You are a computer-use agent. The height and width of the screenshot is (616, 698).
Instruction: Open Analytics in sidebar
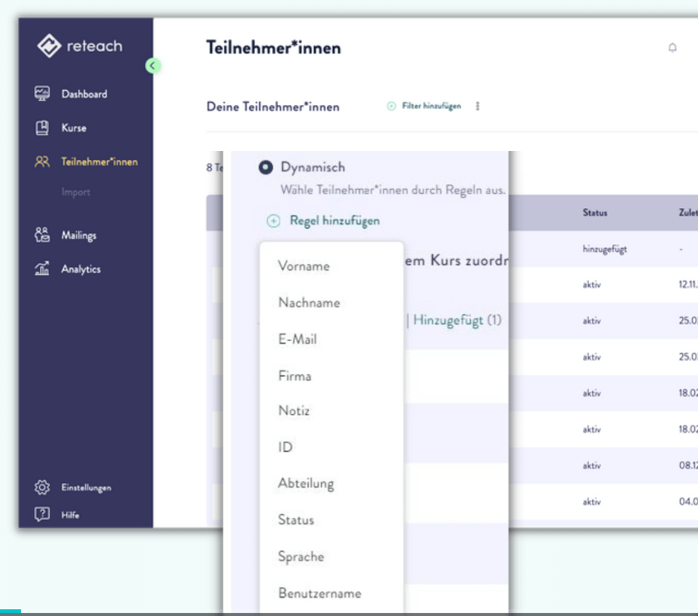click(81, 269)
